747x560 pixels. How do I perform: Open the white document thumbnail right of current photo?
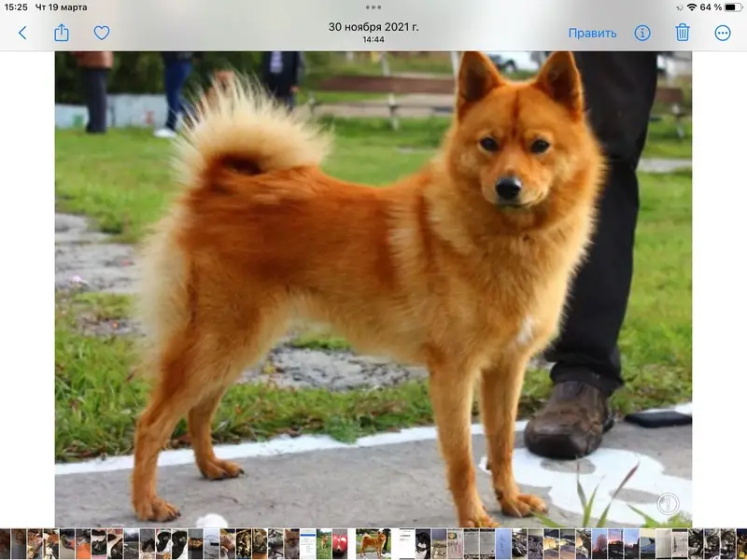pos(404,544)
